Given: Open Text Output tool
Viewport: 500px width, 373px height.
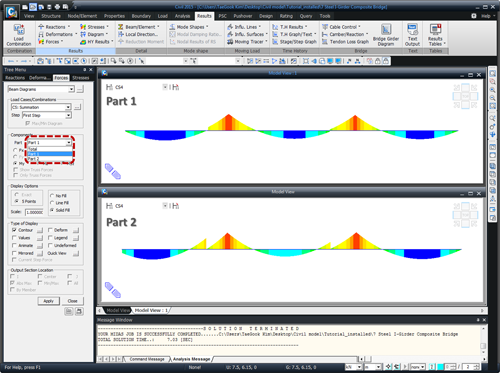Looking at the screenshot, I should 412,35.
